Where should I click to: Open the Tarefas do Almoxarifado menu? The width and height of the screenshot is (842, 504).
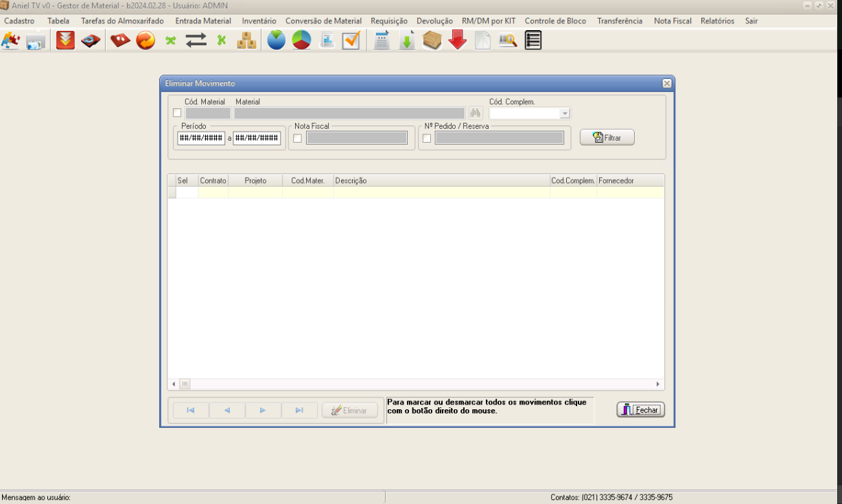(x=122, y=21)
